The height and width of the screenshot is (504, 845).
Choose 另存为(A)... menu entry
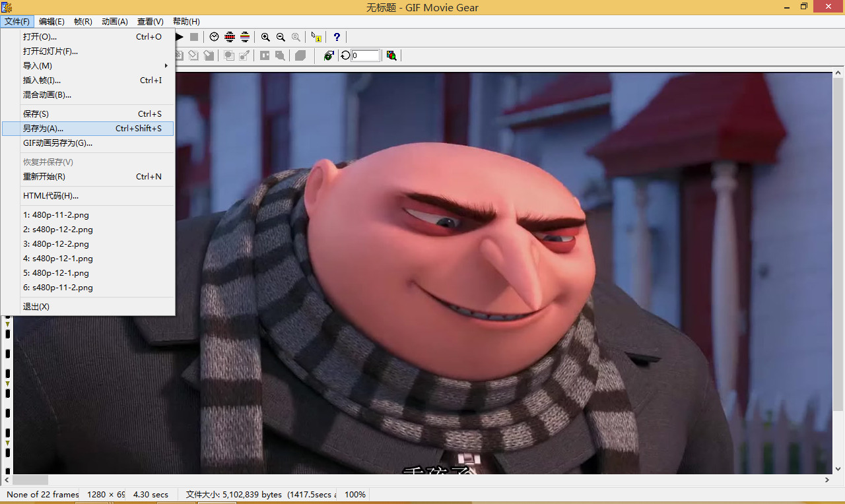click(88, 129)
